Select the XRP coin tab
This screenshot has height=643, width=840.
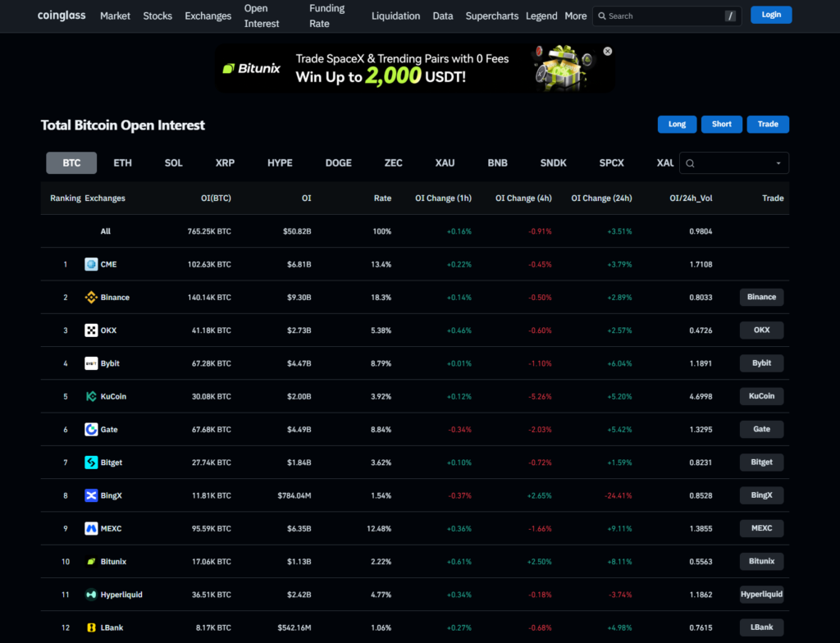[225, 163]
